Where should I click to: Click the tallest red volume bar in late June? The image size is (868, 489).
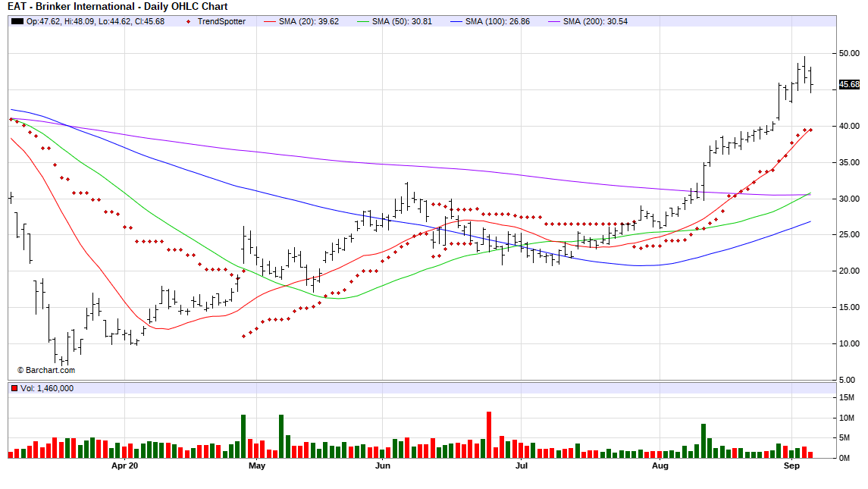pos(489,434)
